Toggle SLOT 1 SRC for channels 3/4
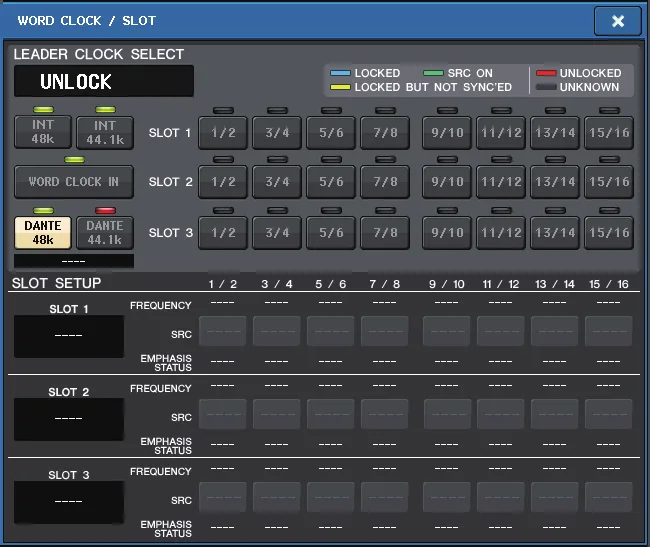 click(276, 331)
